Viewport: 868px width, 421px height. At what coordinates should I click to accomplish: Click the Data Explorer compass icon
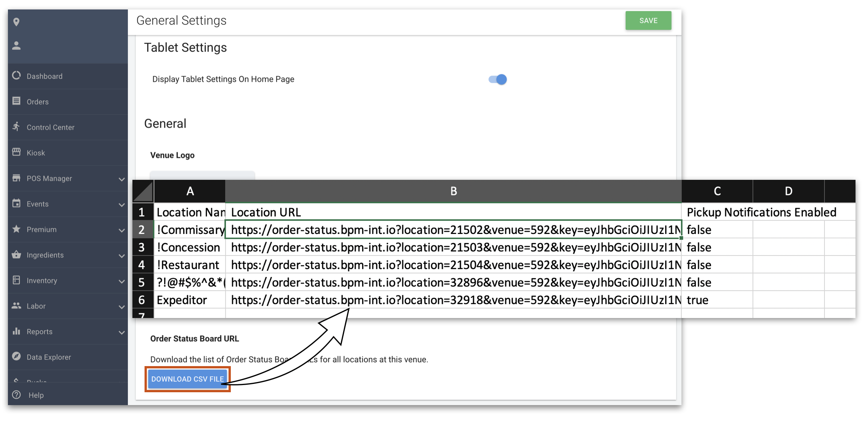point(16,356)
